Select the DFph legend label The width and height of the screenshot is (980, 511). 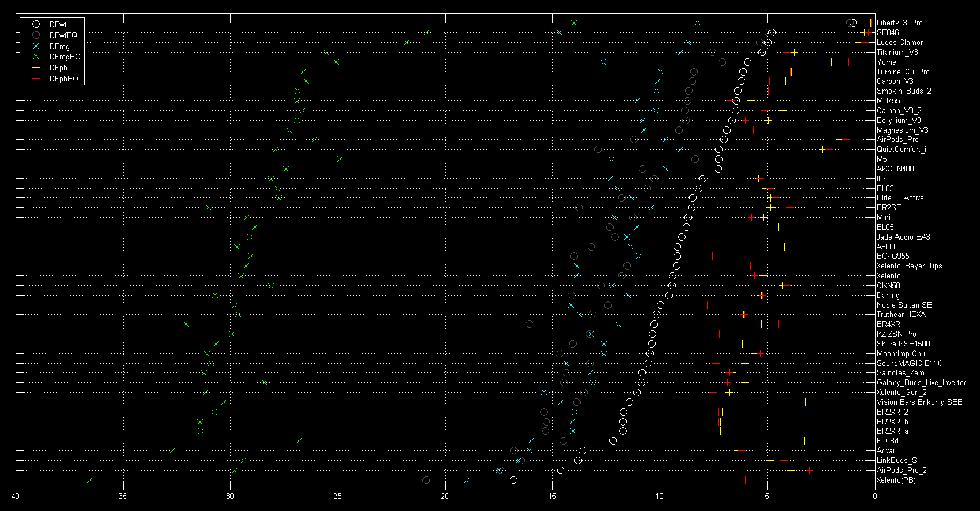coord(58,68)
